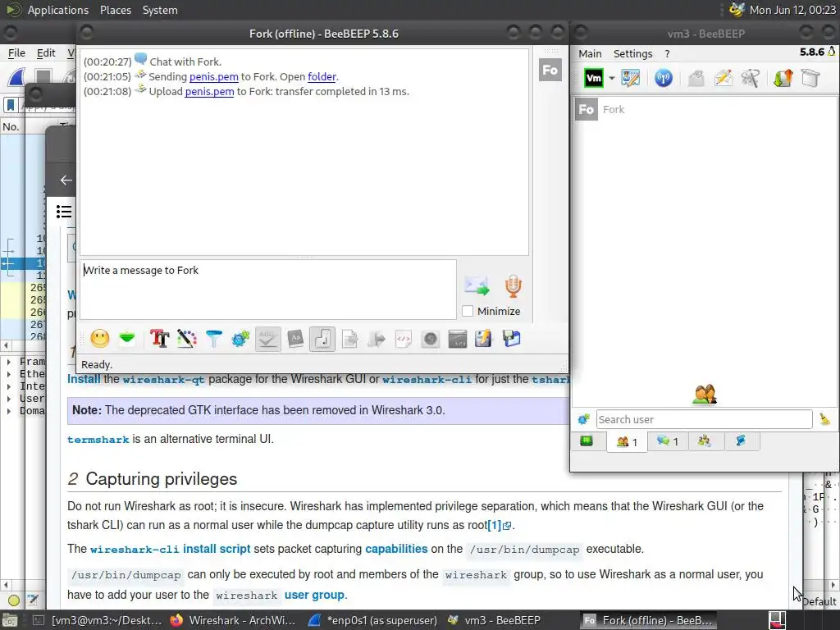Open the System menu in top panel
The height and width of the screenshot is (630, 840).
160,10
